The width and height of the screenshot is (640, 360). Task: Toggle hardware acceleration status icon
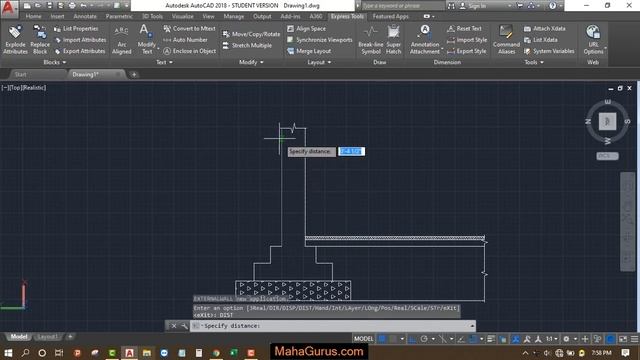pyautogui.click(x=610, y=339)
